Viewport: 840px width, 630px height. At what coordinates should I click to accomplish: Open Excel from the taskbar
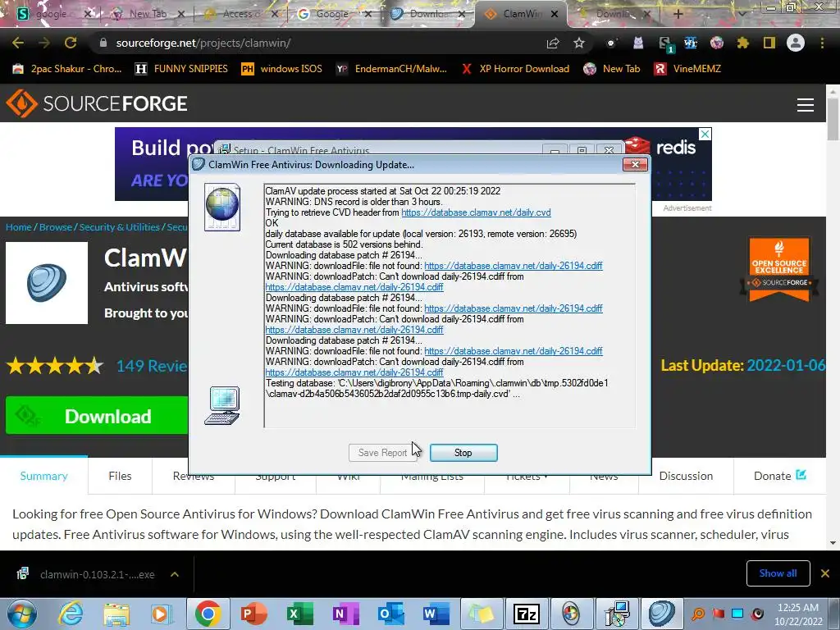pos(299,614)
